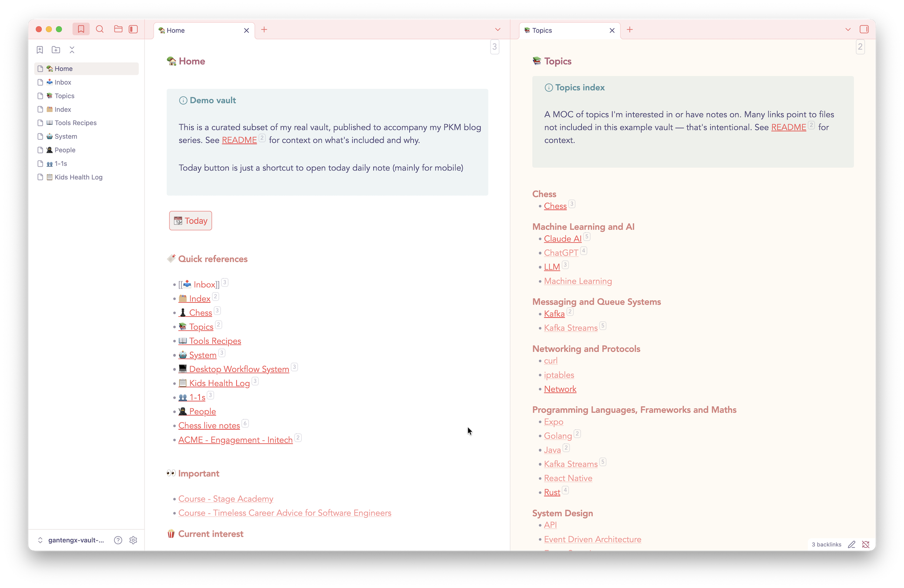This screenshot has height=588, width=904.
Task: Bookmark the active tab icon
Action: 40,50
